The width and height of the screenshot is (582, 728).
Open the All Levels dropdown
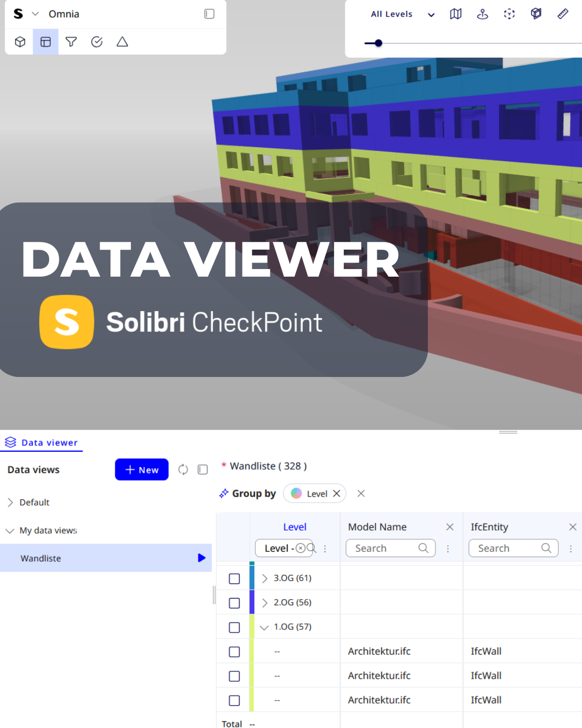point(403,15)
